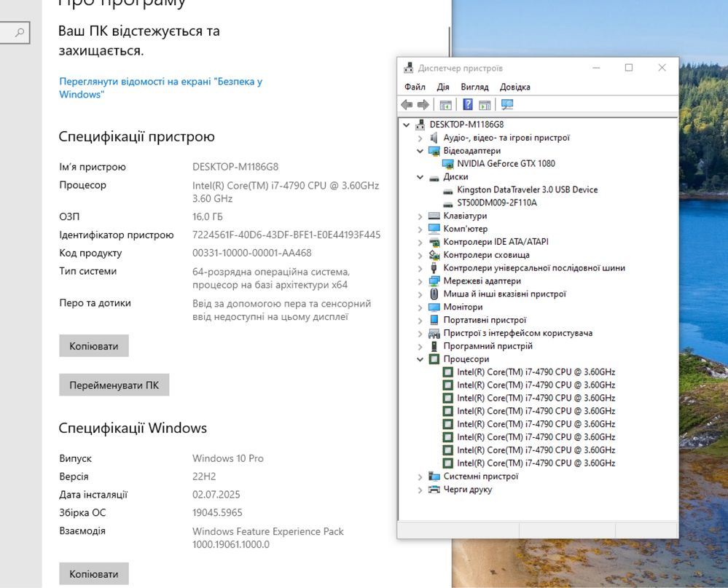Expand the Монітори category arrow

click(x=420, y=307)
